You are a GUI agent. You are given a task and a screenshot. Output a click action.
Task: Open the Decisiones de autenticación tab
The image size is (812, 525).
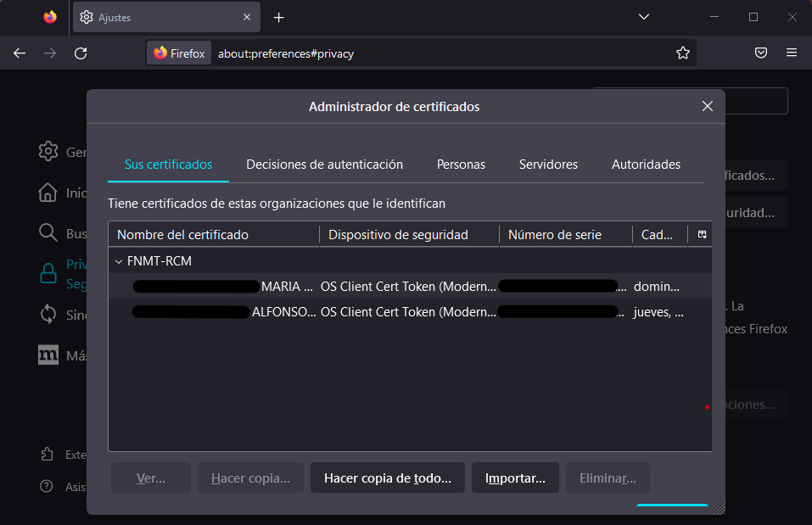click(x=324, y=165)
